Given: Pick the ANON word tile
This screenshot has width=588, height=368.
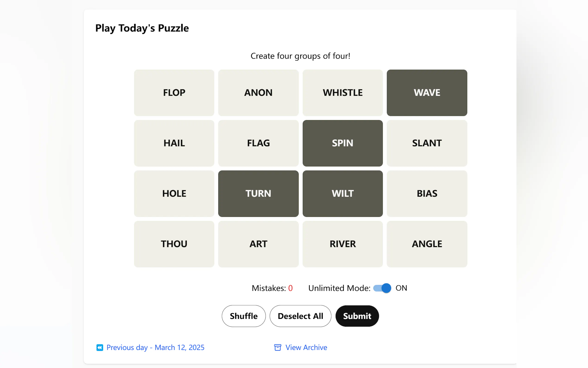Looking at the screenshot, I should (x=258, y=93).
